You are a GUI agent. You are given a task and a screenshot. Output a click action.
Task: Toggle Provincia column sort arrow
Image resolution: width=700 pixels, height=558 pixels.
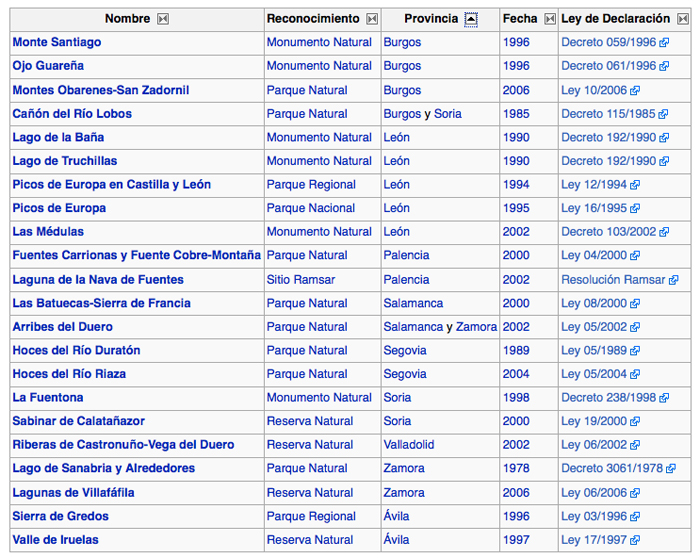471,19
